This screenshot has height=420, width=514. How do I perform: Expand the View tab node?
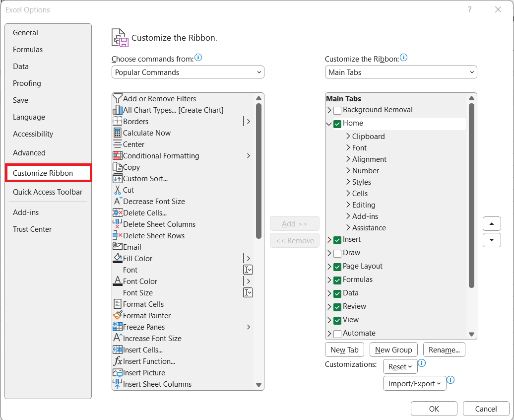(x=329, y=320)
